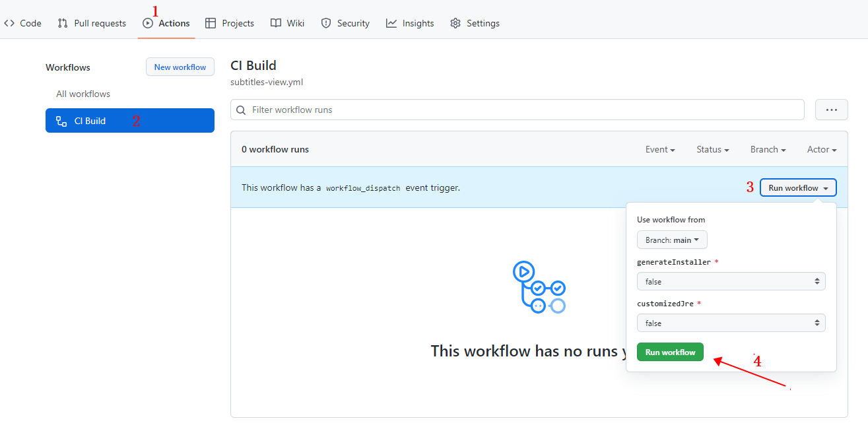868x433 pixels.
Task: Click the green Run workflow button
Action: point(671,352)
